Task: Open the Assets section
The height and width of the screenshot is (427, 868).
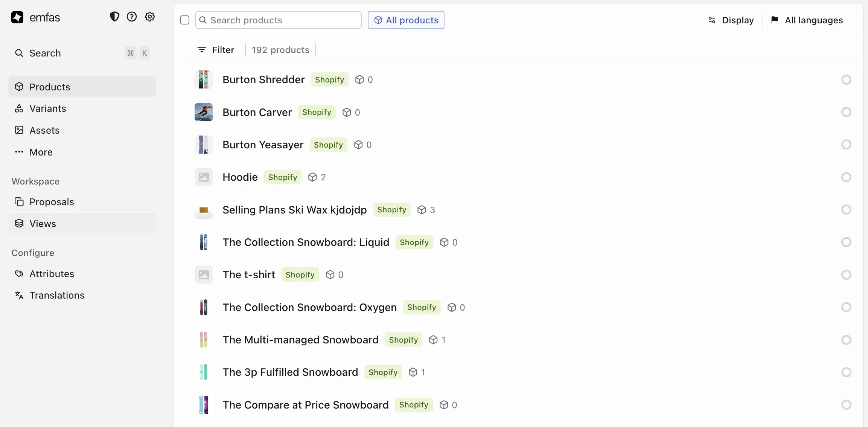Action: pyautogui.click(x=44, y=130)
